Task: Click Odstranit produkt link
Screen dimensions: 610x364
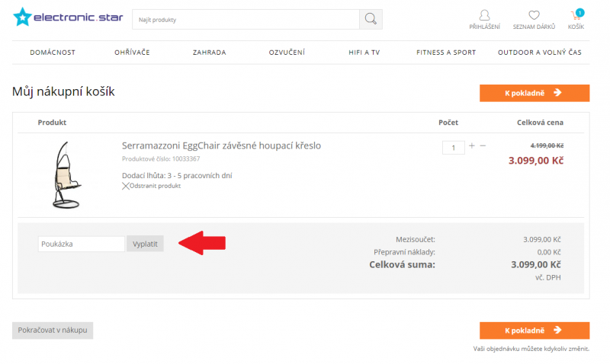Action: [155, 186]
